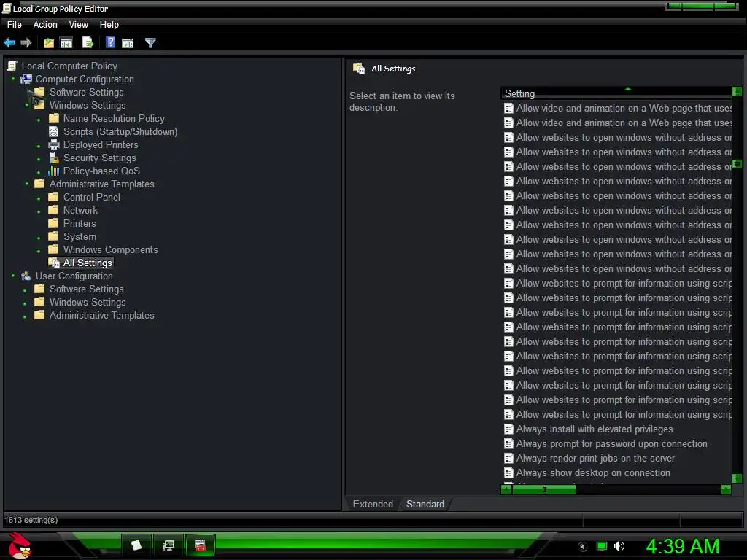Viewport: 747px width, 560px height.
Task: Click the Scripts (Startup/Shutdown) icon
Action: pyautogui.click(x=54, y=131)
